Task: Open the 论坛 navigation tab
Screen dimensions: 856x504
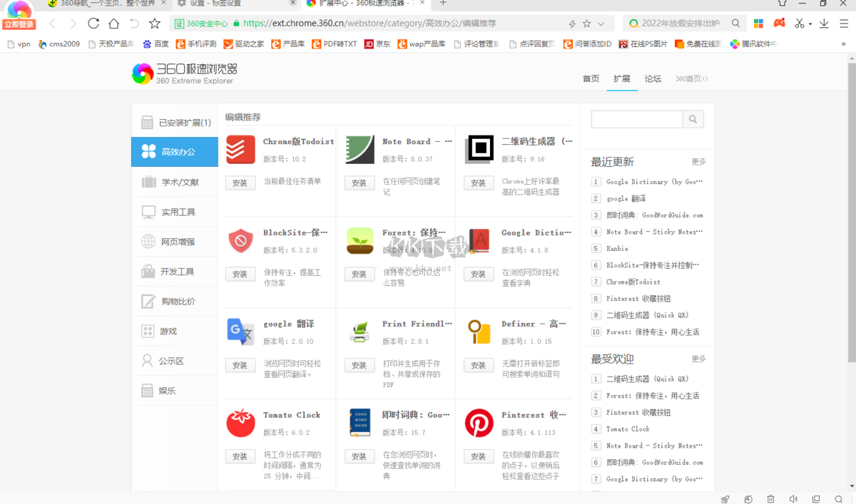Action: (653, 79)
